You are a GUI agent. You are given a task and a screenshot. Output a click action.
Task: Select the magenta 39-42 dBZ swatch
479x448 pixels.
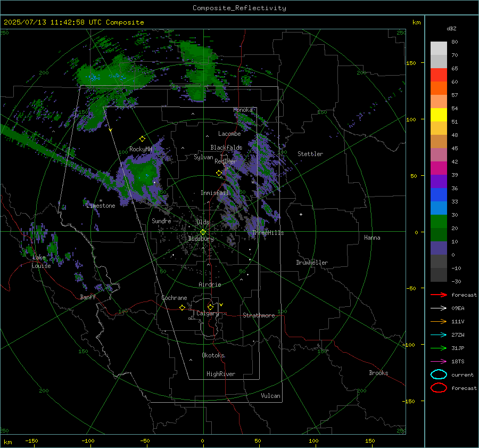pos(439,168)
